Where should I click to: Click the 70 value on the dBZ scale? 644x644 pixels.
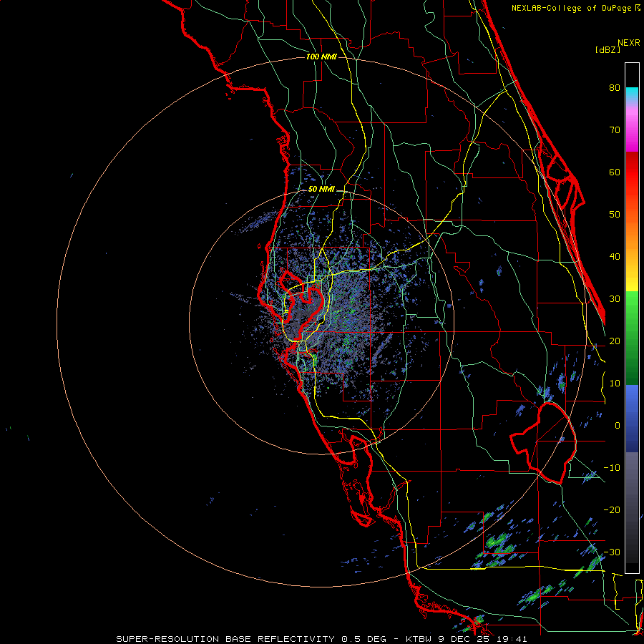coord(615,130)
